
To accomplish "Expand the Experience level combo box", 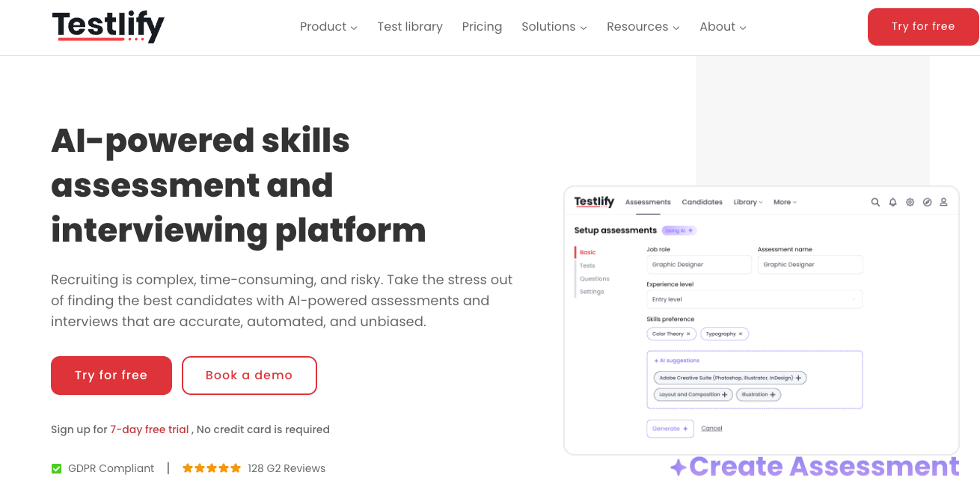I will [x=754, y=299].
